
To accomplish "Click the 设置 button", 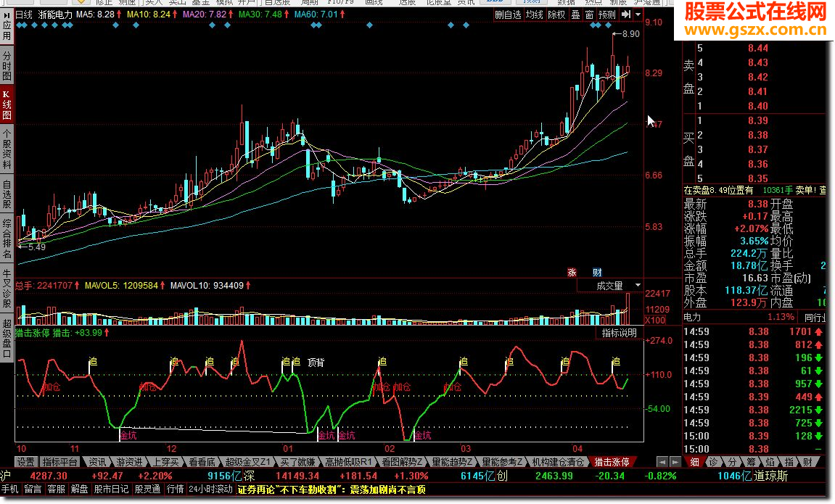I will (25, 462).
